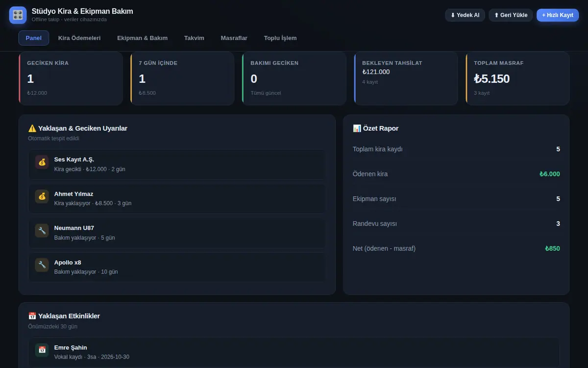The height and width of the screenshot is (368, 588).
Task: Open the Panel tab
Action: coord(34,38)
